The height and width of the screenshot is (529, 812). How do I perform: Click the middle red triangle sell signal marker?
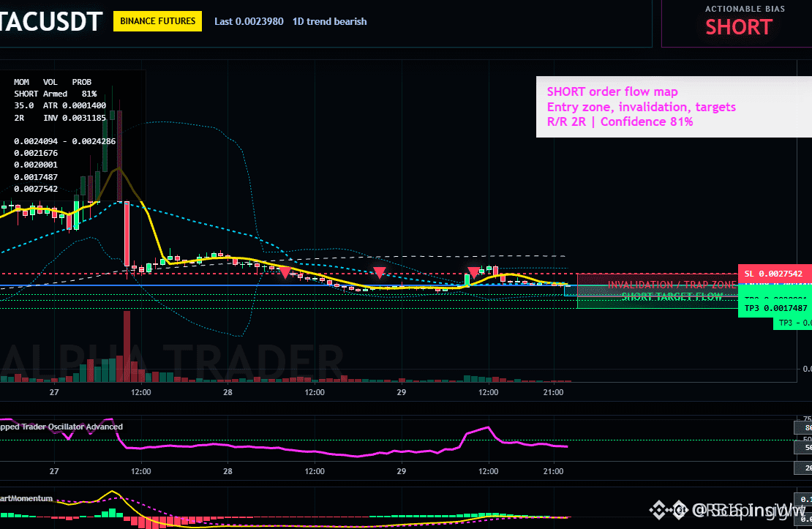coord(380,272)
